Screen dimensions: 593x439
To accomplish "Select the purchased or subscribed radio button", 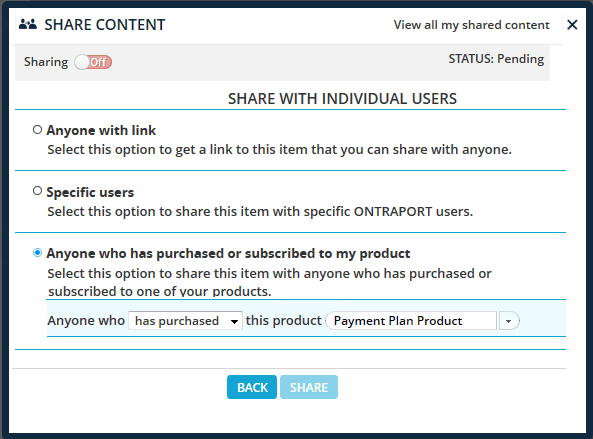I will click(37, 253).
